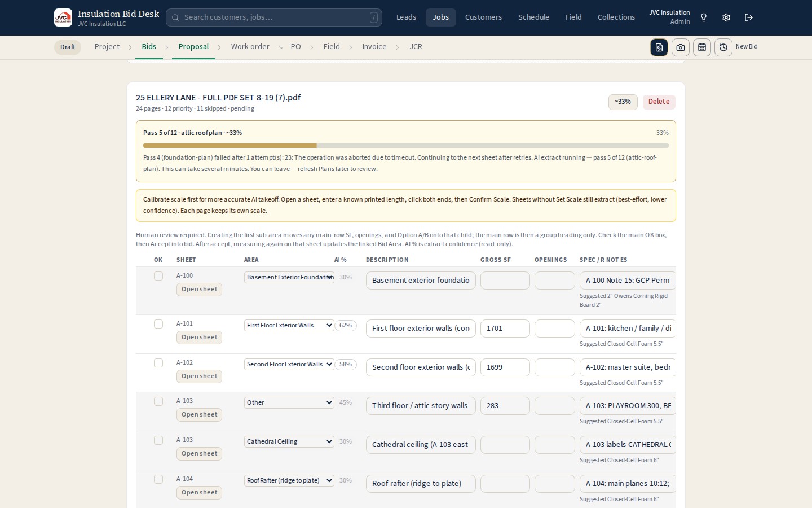
Task: Open the Other area dropdown for A-103
Action: tap(289, 402)
